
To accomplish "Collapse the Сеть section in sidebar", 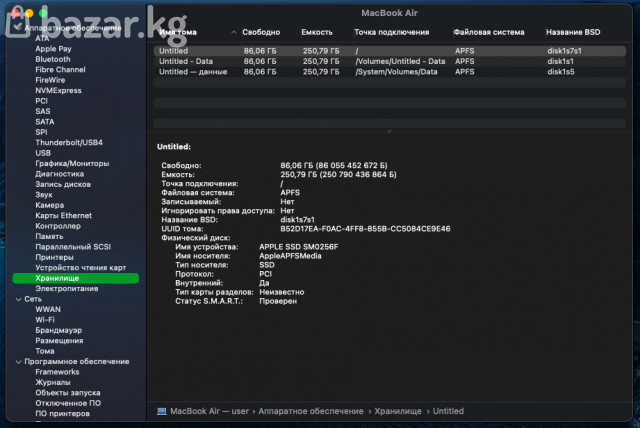I will pos(16,299).
